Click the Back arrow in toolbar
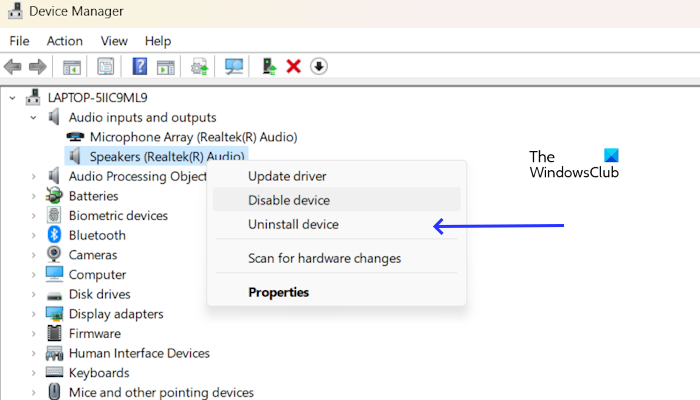Image resolution: width=700 pixels, height=400 pixels. tap(13, 67)
